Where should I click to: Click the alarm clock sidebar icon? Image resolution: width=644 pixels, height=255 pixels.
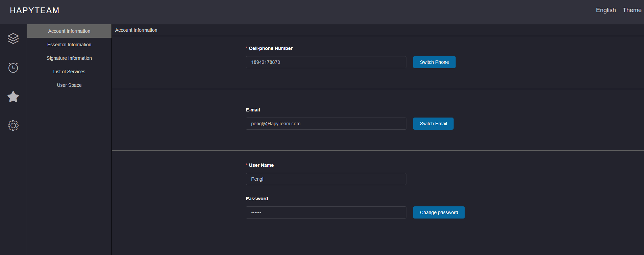[x=13, y=68]
